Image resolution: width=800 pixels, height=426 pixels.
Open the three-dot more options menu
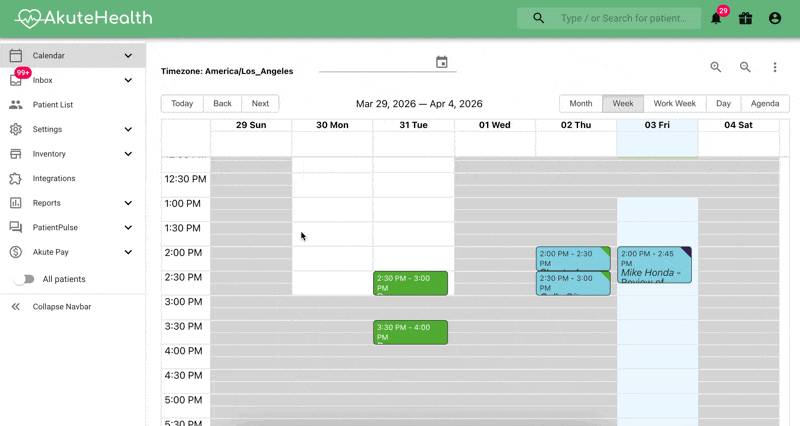(774, 67)
